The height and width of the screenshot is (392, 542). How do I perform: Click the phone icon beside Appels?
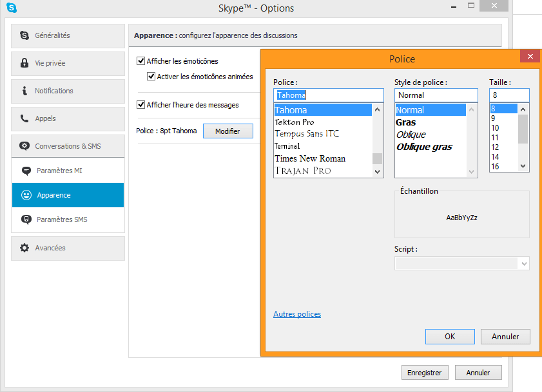24,118
